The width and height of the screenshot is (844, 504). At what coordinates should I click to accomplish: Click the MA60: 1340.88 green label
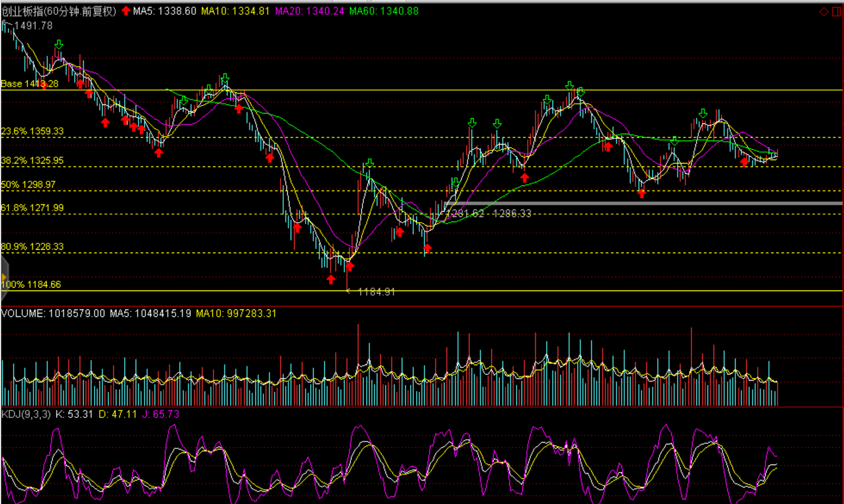[384, 11]
